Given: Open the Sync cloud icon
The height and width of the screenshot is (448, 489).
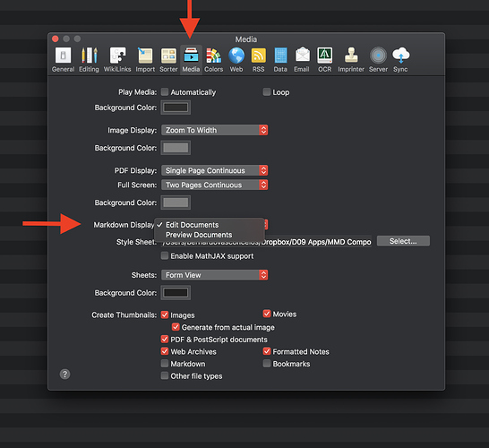Looking at the screenshot, I should click(x=400, y=60).
